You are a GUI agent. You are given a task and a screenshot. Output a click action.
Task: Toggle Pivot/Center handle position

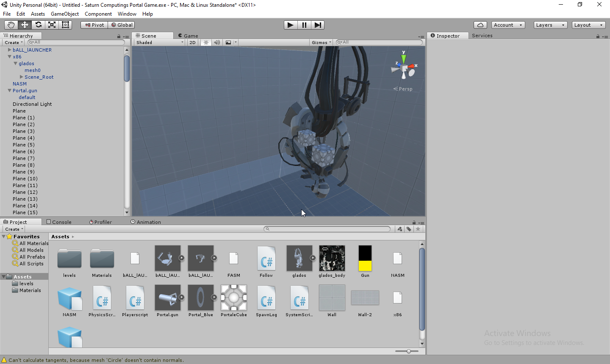[94, 25]
